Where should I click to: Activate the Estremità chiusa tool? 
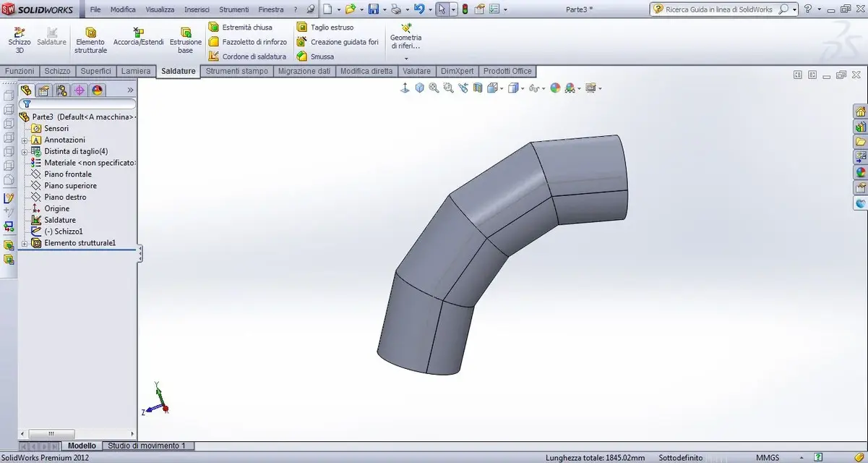(x=241, y=27)
